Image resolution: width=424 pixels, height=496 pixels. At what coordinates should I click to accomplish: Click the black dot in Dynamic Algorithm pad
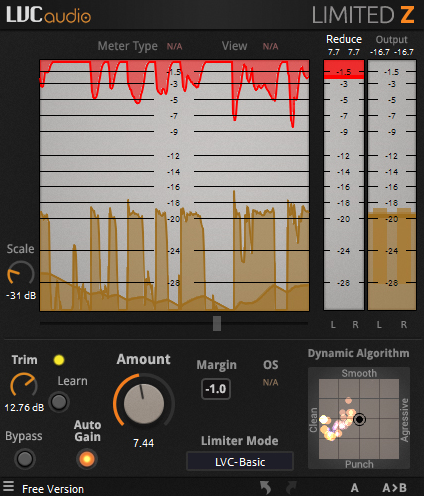pyautogui.click(x=359, y=419)
